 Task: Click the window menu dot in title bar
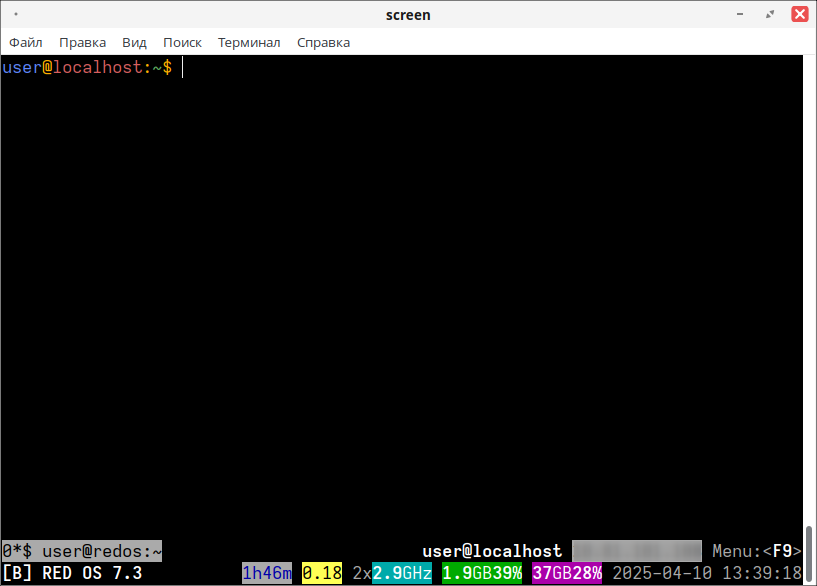(16, 14)
